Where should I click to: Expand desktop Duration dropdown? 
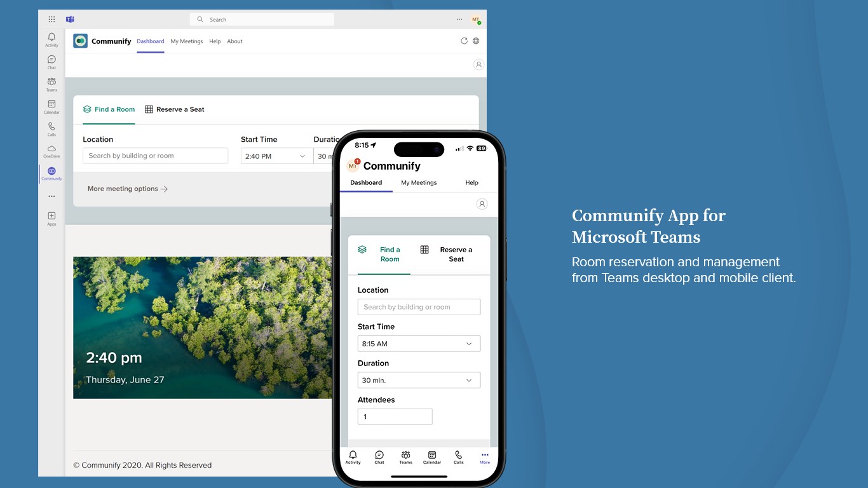pyautogui.click(x=323, y=156)
